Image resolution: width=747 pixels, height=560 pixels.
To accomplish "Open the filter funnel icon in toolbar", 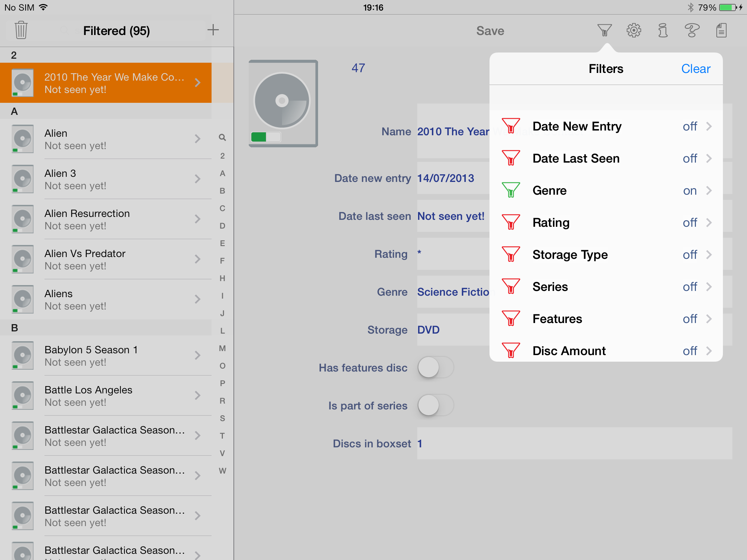I will pos(604,30).
